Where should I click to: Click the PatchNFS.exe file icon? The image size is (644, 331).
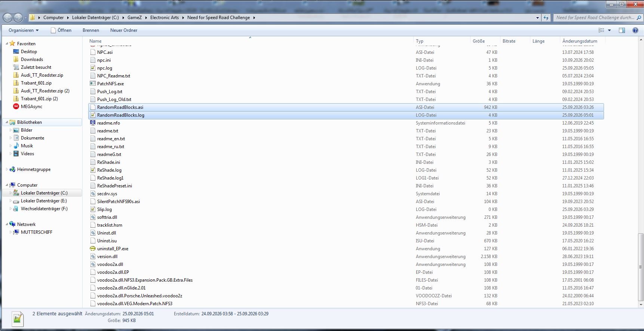pyautogui.click(x=93, y=84)
